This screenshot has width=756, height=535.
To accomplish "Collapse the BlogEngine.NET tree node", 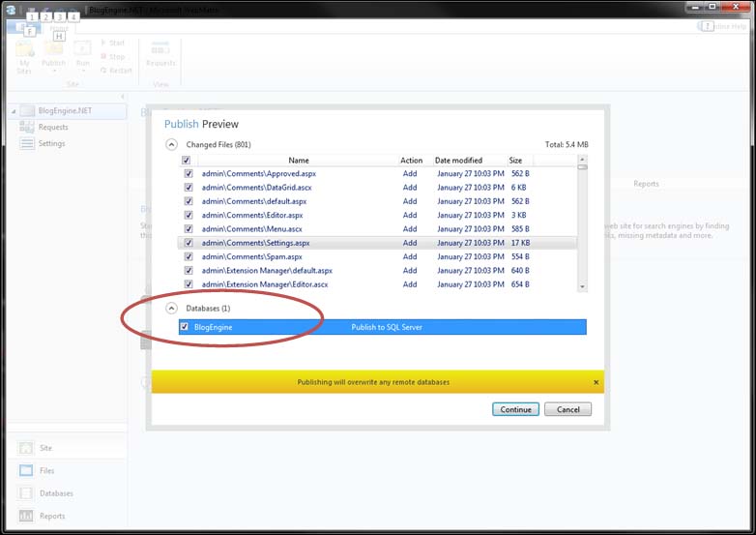I will click(x=14, y=111).
